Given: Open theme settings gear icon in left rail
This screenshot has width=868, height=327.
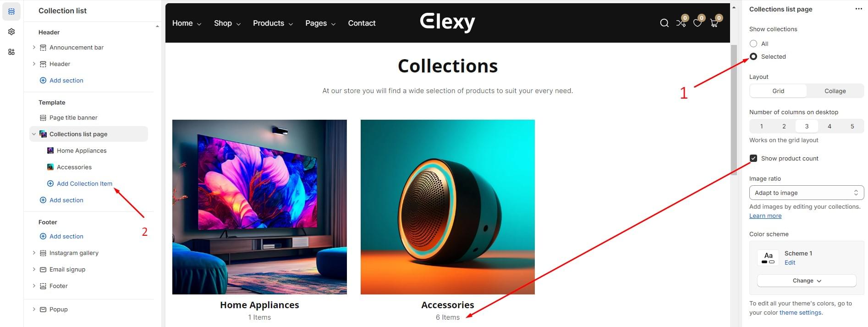Looking at the screenshot, I should (x=11, y=32).
